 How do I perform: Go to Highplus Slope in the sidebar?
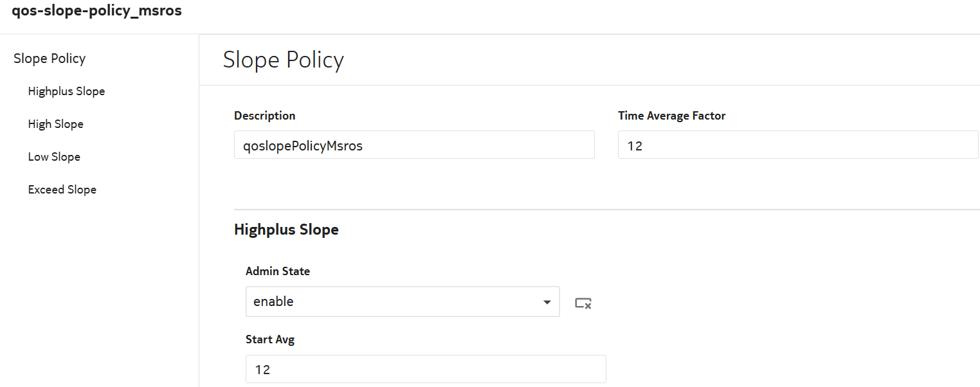66,91
